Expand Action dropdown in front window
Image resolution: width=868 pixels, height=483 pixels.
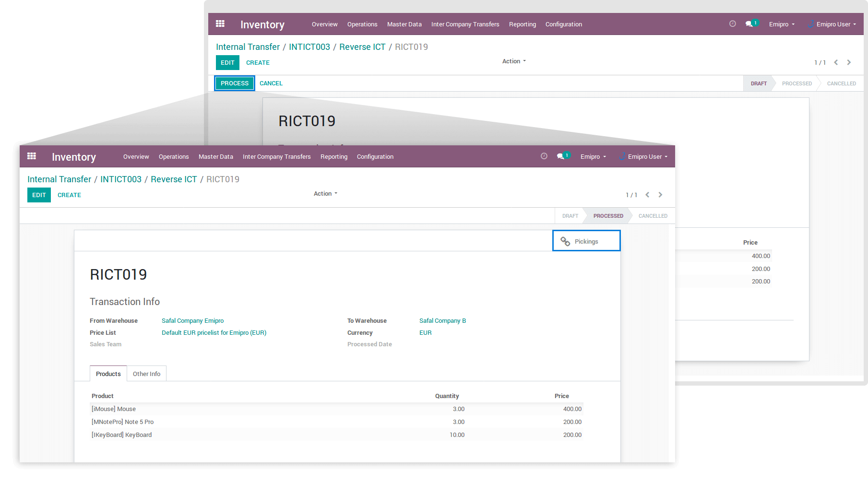(x=325, y=194)
